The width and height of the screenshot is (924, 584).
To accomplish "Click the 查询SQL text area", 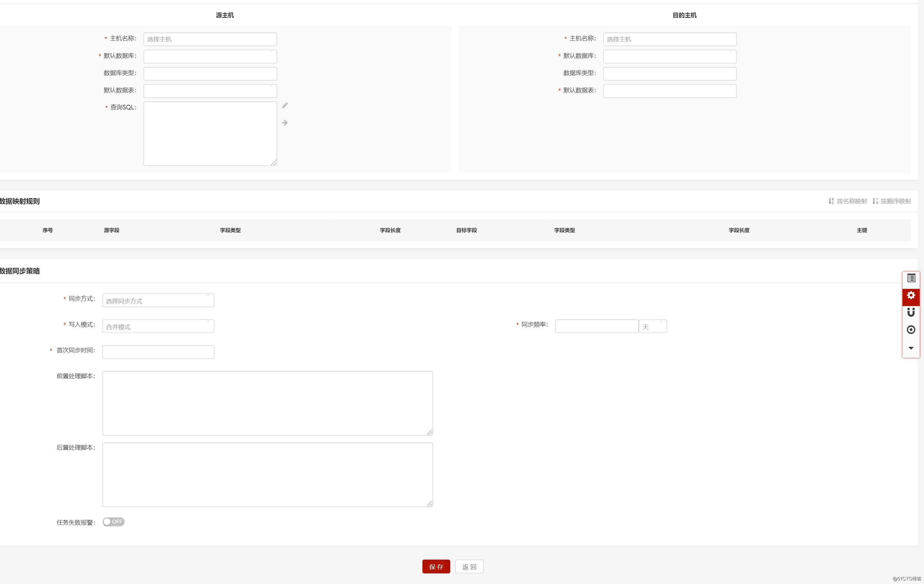I will (x=210, y=134).
